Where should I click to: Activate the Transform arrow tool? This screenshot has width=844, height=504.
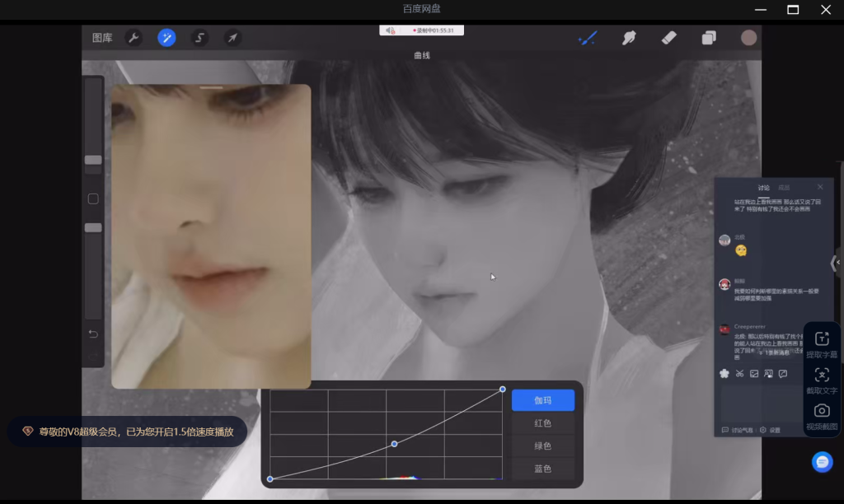(233, 38)
